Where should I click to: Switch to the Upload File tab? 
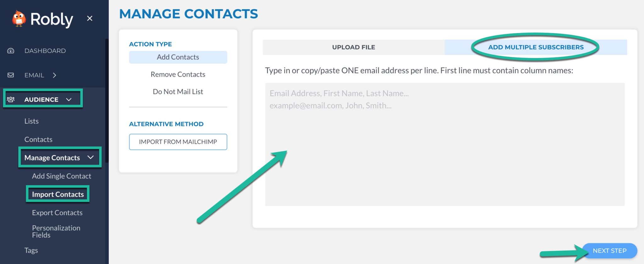pos(353,47)
